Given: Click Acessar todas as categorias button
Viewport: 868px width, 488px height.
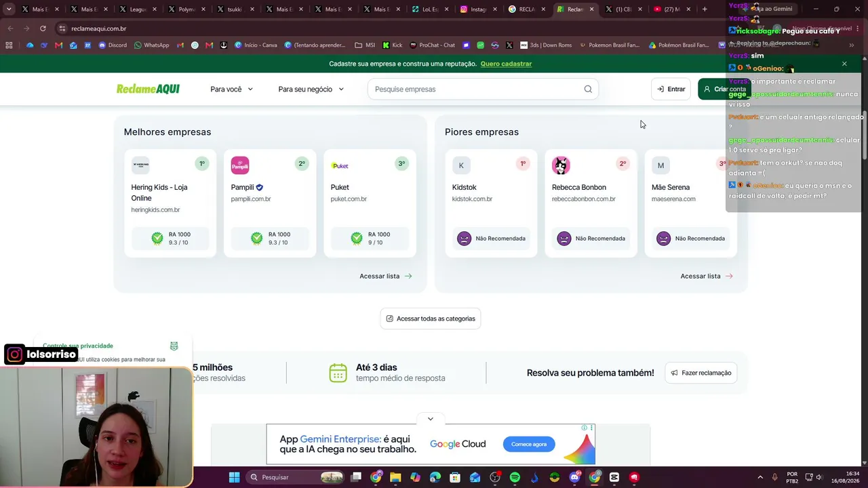Looking at the screenshot, I should [431, 319].
